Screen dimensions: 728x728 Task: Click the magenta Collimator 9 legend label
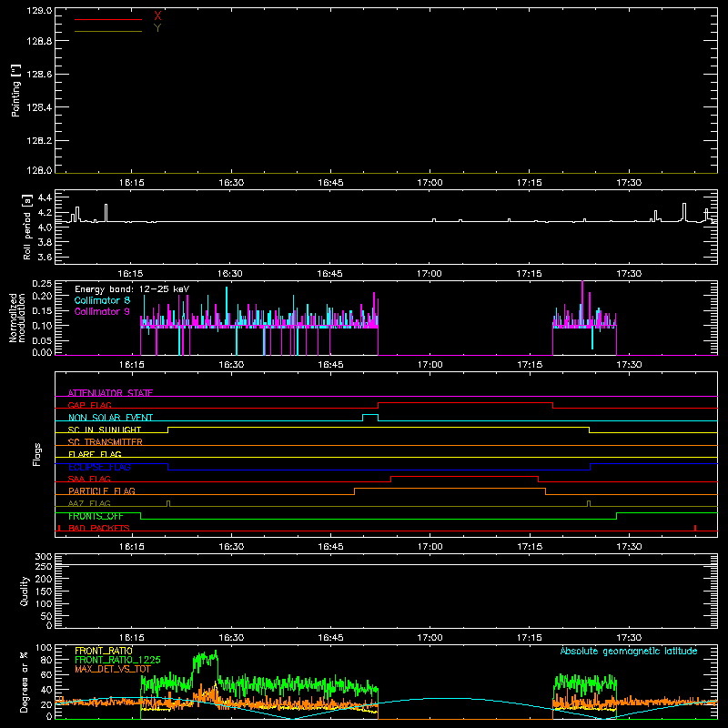tap(102, 311)
